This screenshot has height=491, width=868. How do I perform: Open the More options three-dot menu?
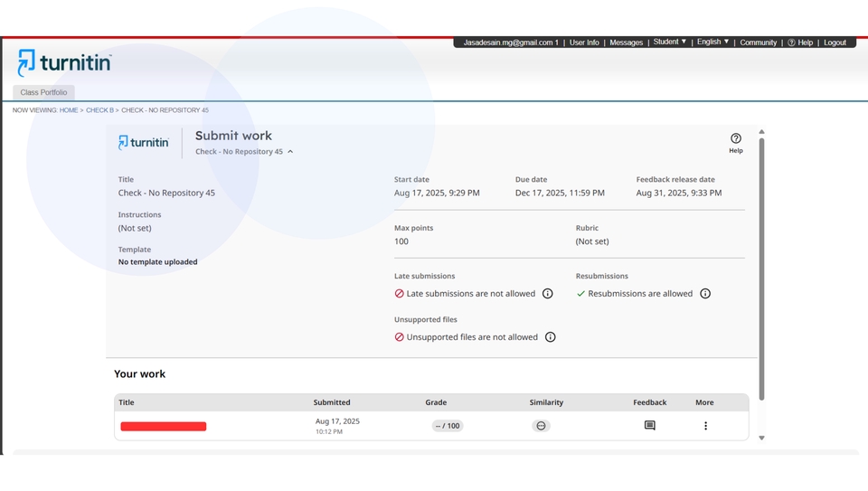(x=705, y=426)
